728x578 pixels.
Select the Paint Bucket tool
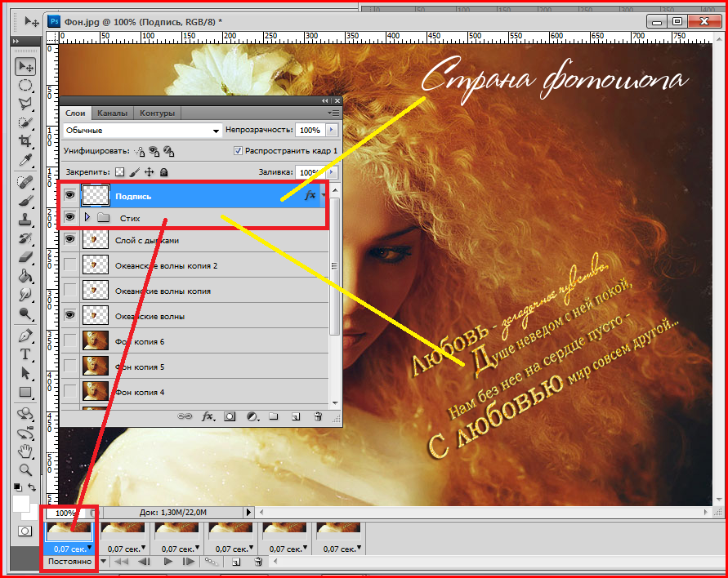tap(25, 276)
